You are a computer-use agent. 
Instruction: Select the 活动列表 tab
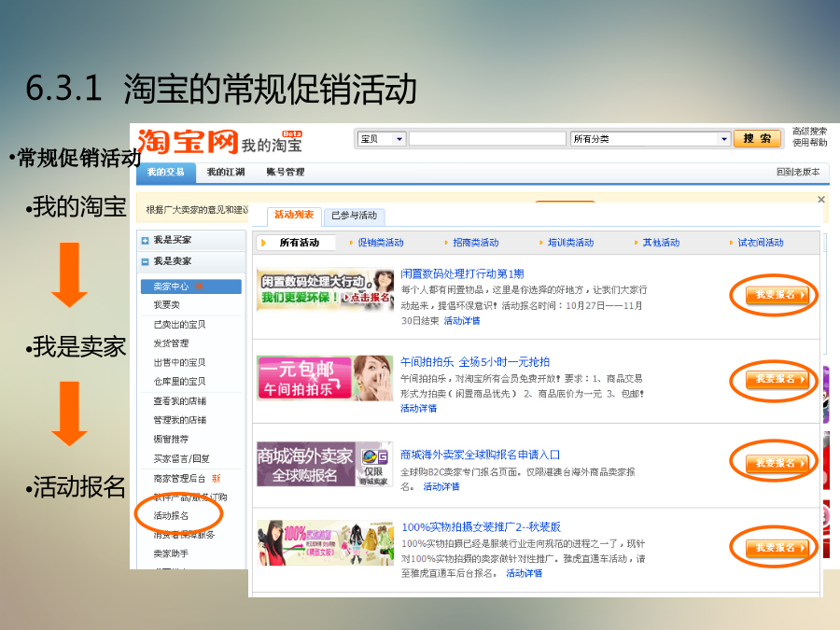click(x=294, y=215)
